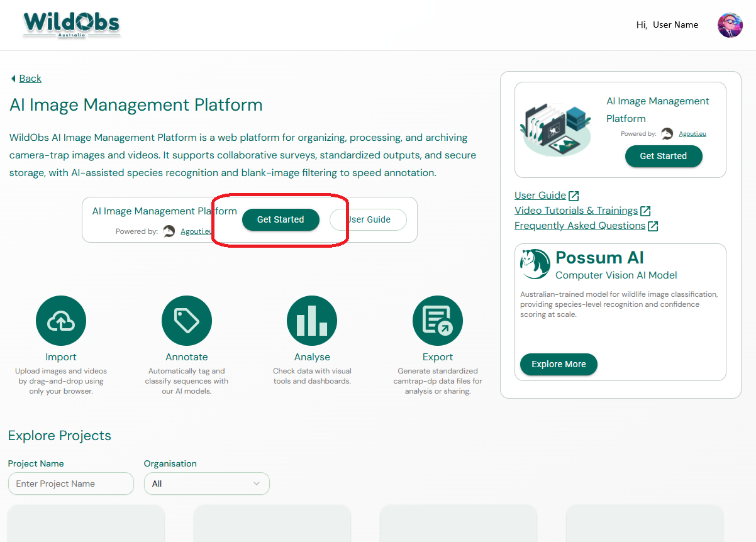The image size is (756, 542).
Task: Click the Possum AI logo icon
Action: [x=535, y=264]
